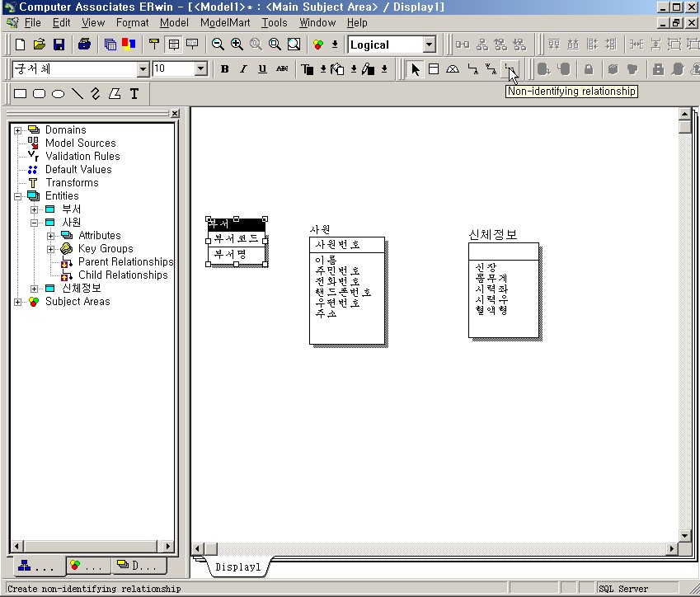Open an existing model file
The image size is (700, 597).
(40, 45)
